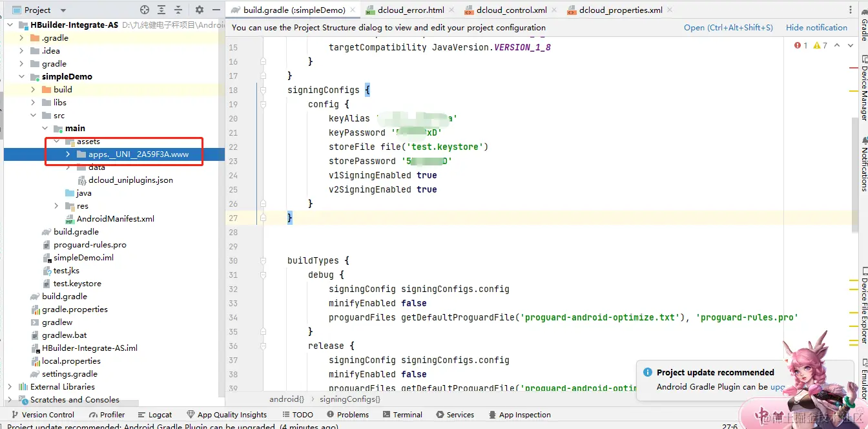The height and width of the screenshot is (429, 868).
Task: Open Problems tool window
Action: (x=347, y=415)
